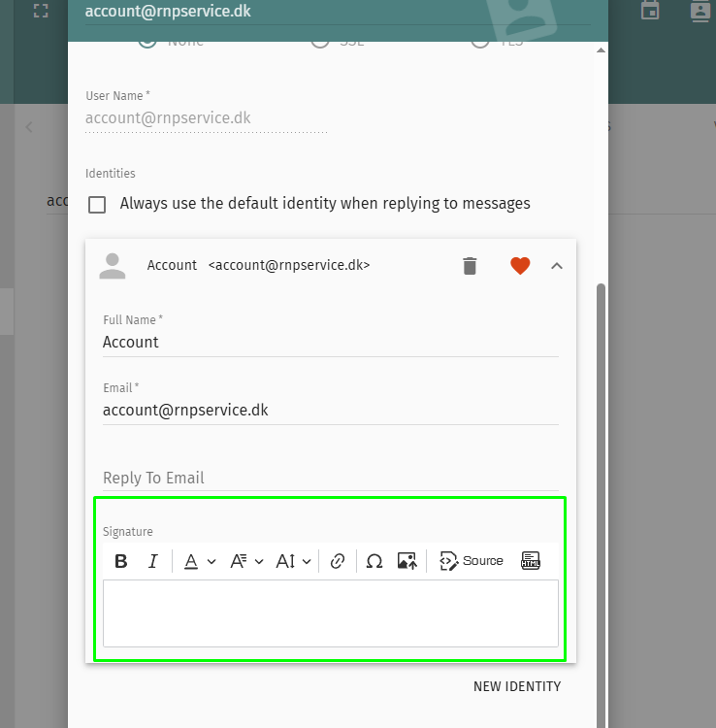Click the Reply To Email field
Image resolution: width=716 pixels, height=728 pixels.
click(x=330, y=478)
